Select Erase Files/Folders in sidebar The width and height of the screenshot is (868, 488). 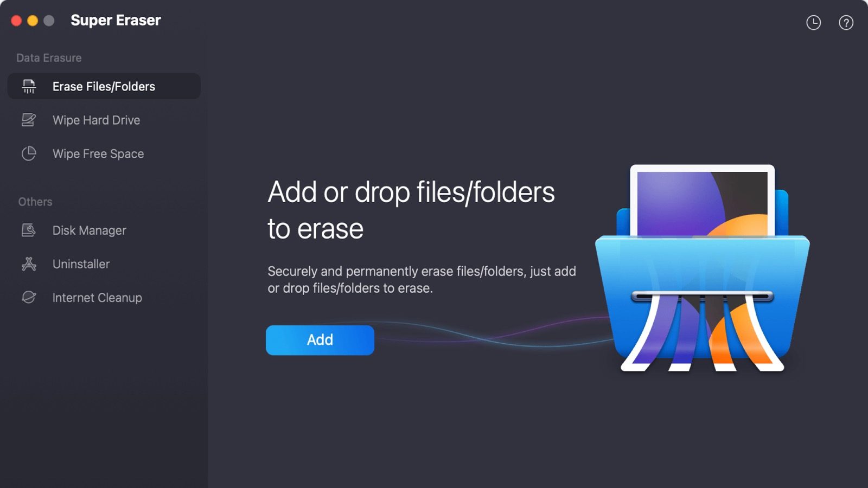pos(104,86)
